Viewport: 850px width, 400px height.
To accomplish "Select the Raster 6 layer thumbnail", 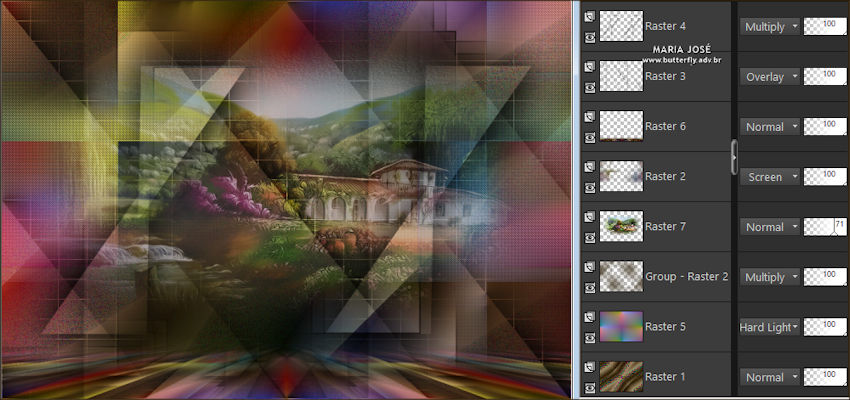I will tap(621, 126).
